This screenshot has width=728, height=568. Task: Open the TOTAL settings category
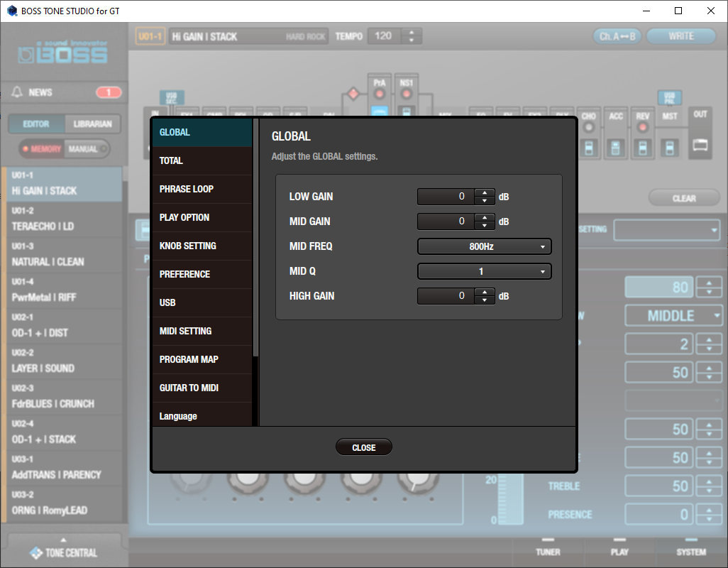[x=202, y=160]
